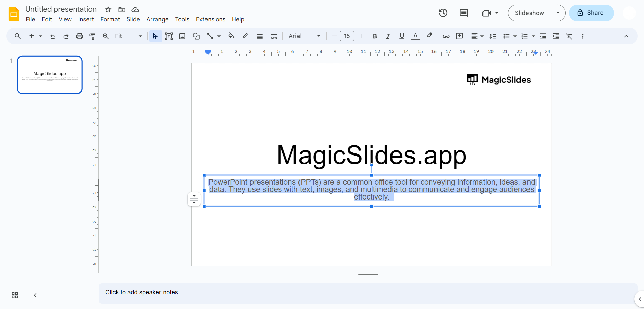Viewport: 644px width, 309px height.
Task: Open the Insert menu
Action: (86, 19)
